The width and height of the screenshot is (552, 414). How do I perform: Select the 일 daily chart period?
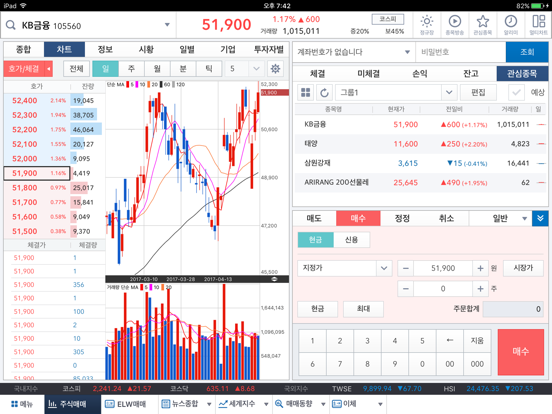click(x=105, y=69)
